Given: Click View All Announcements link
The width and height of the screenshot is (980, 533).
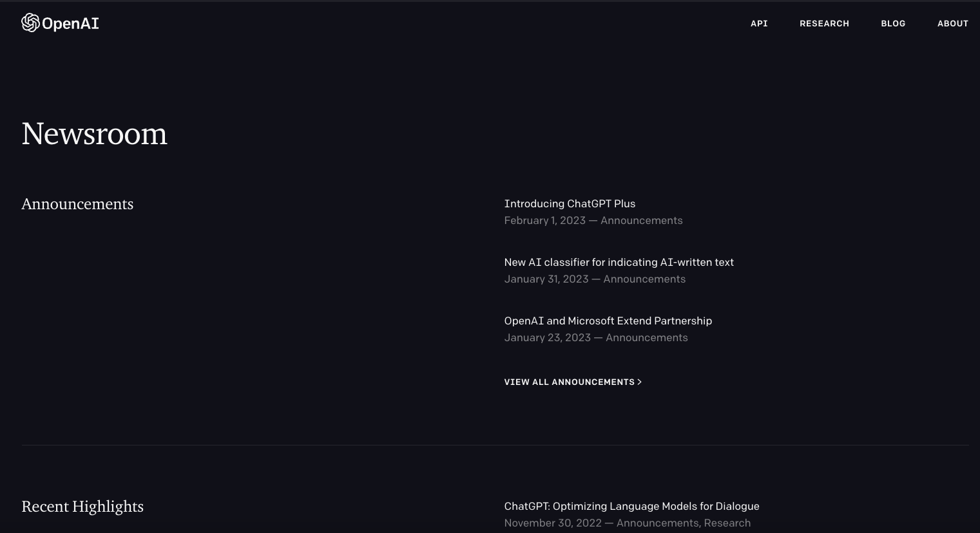Looking at the screenshot, I should (573, 382).
